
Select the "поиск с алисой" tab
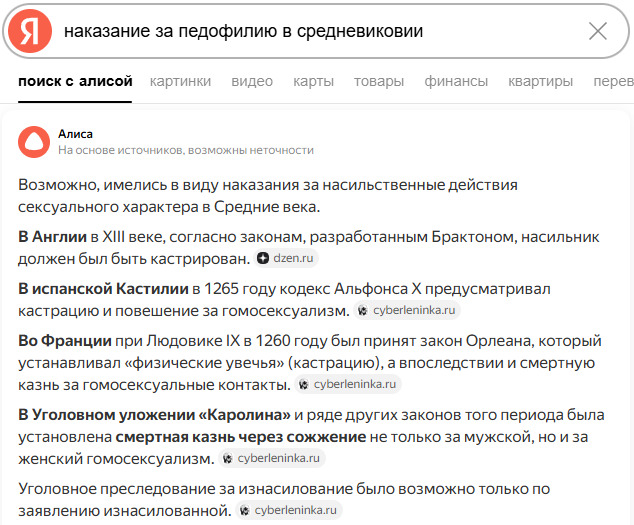coord(75,81)
